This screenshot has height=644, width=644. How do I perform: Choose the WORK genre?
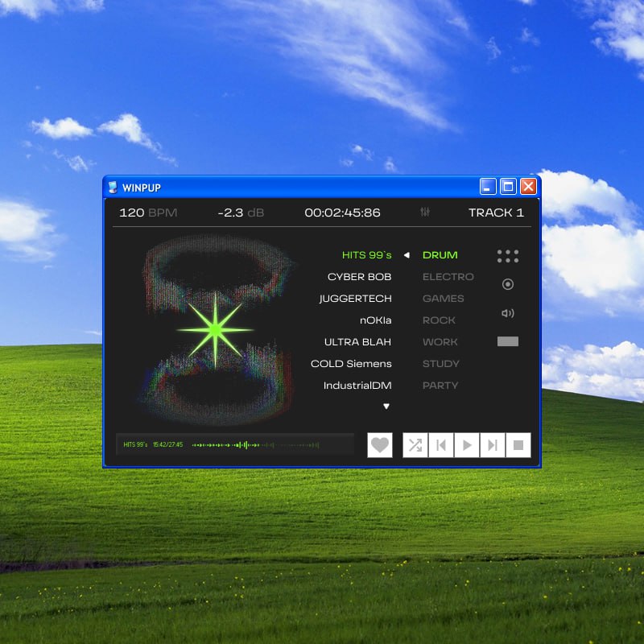440,342
